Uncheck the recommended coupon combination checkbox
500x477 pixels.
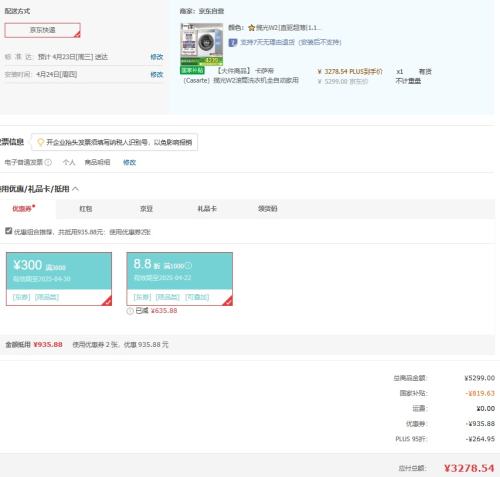coord(9,231)
